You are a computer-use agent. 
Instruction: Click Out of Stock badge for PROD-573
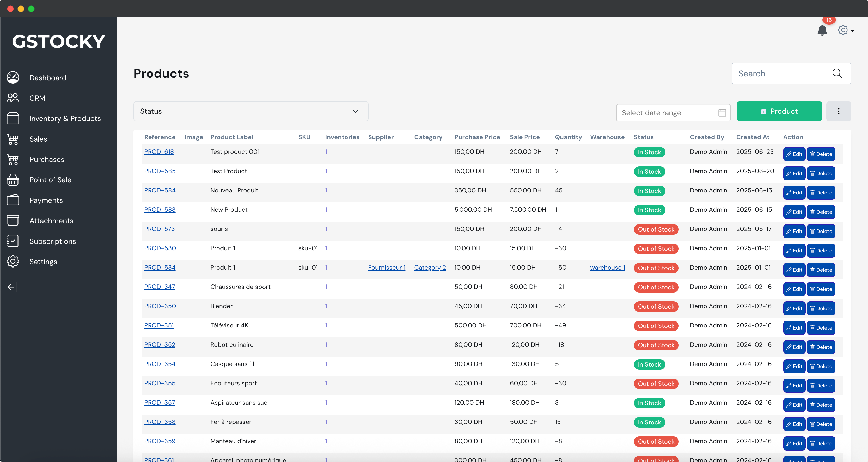click(656, 229)
